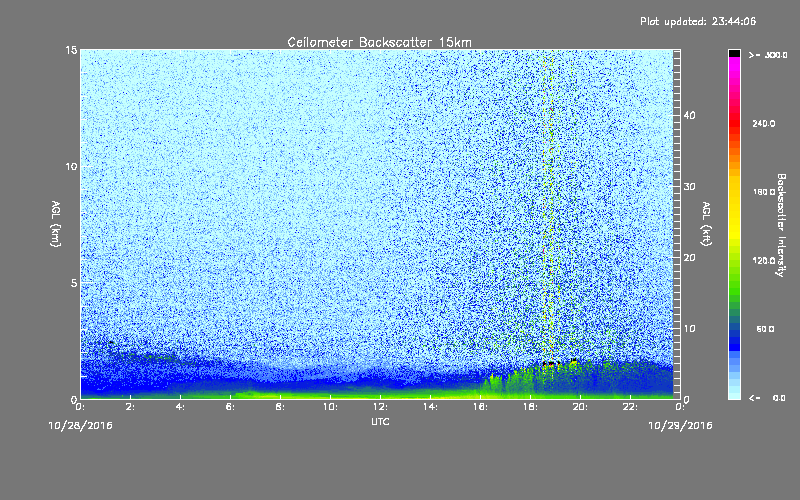The image size is (800, 500).
Task: Click the '8:' hour tick label
Action: pyautogui.click(x=280, y=407)
